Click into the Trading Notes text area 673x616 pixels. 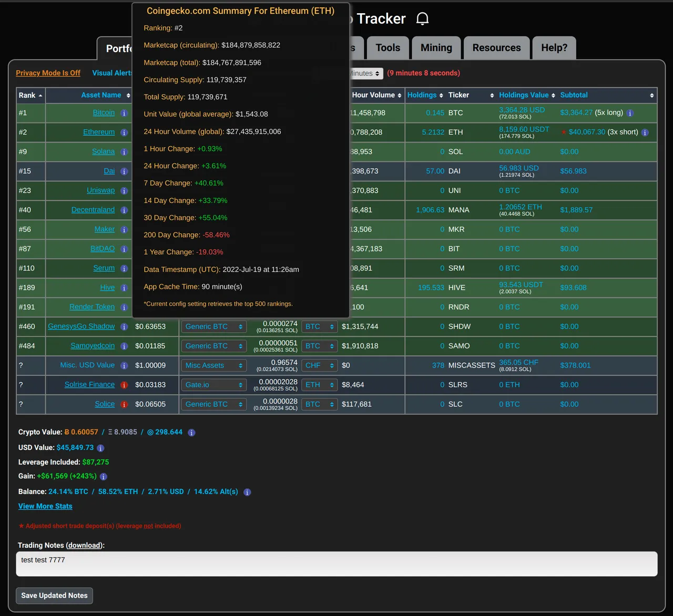pos(336,564)
